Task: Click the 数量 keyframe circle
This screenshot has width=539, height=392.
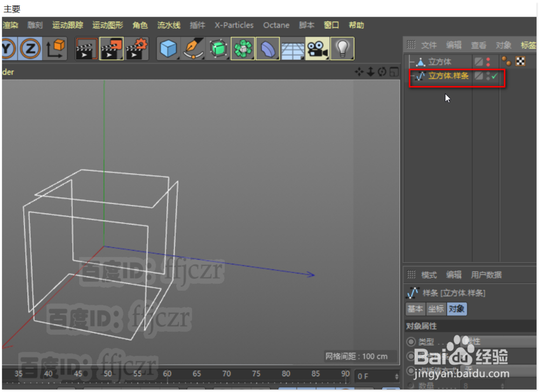Action: click(x=411, y=386)
